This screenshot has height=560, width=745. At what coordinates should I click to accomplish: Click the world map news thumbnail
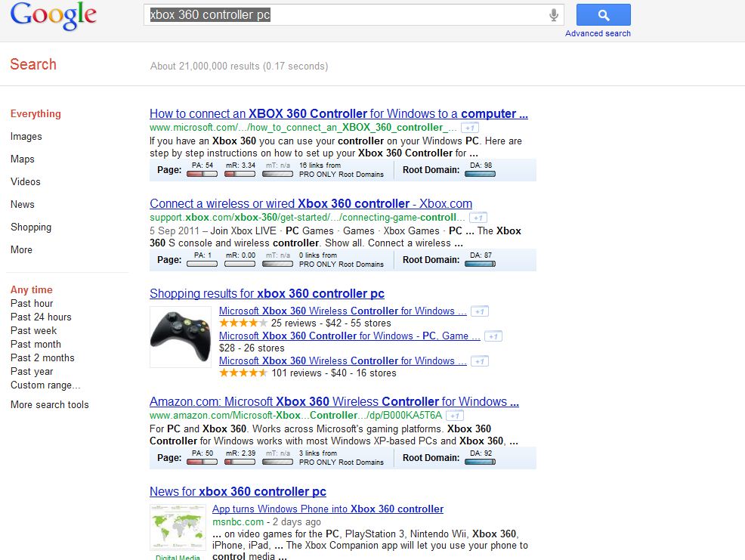pyautogui.click(x=178, y=528)
